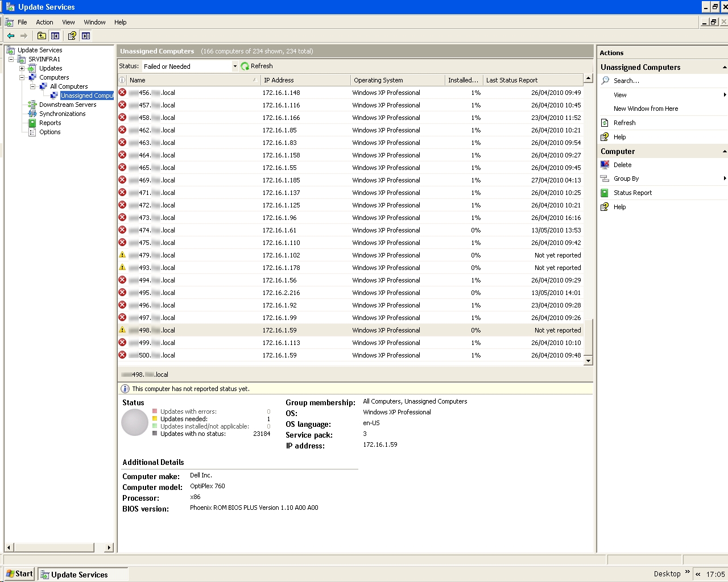Click New Window from Here in Actions pane
Image resolution: width=728 pixels, height=582 pixels.
coord(646,109)
